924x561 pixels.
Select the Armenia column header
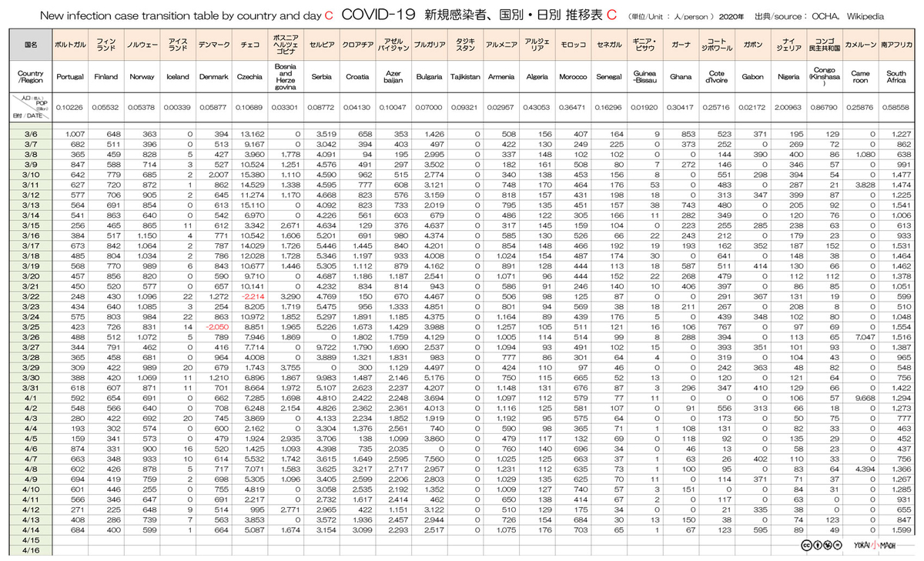coord(501,77)
